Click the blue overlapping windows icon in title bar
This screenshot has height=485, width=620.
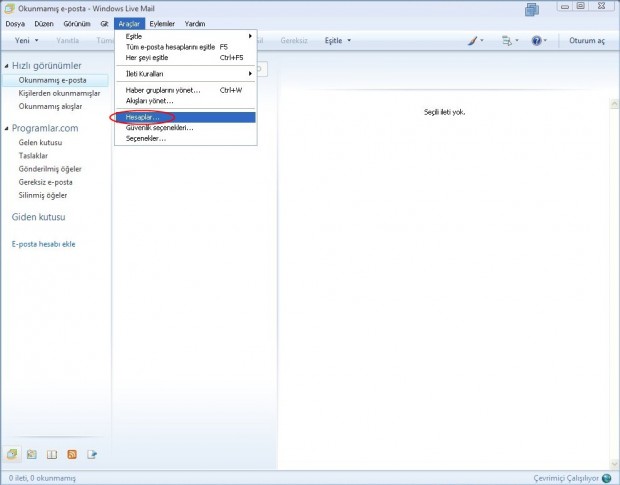click(532, 9)
